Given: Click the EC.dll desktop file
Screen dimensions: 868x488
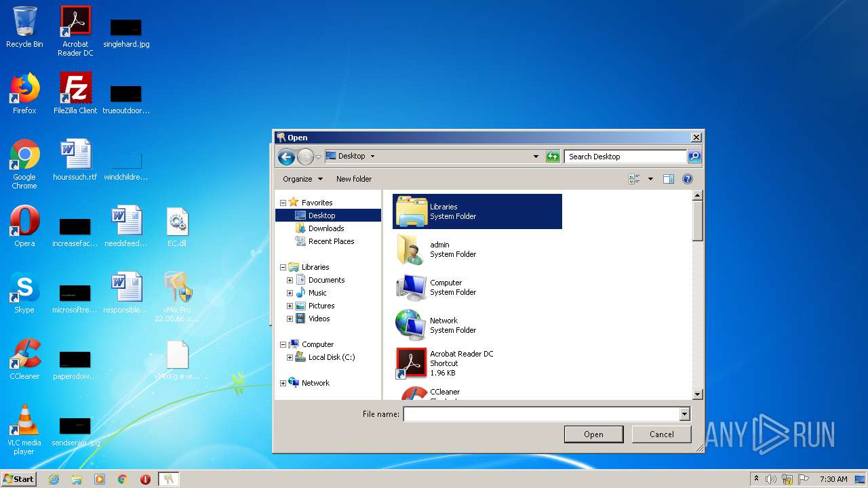Looking at the screenshot, I should tap(177, 226).
